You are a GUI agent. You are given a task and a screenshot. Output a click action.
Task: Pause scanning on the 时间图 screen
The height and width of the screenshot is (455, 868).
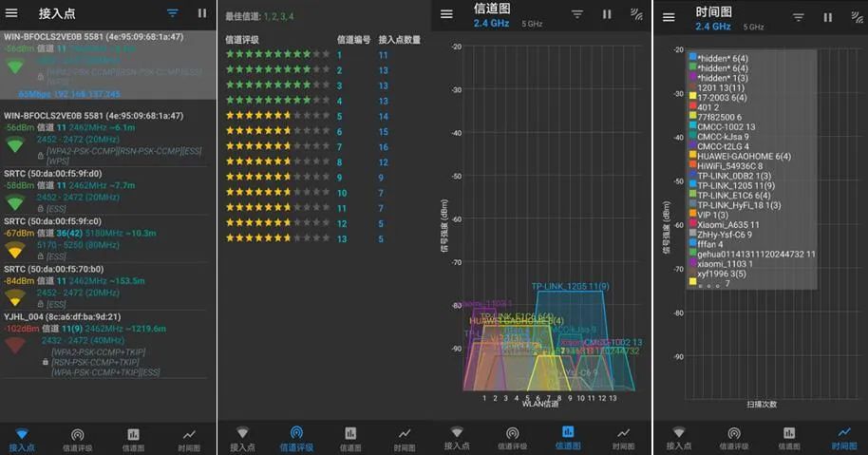click(827, 17)
